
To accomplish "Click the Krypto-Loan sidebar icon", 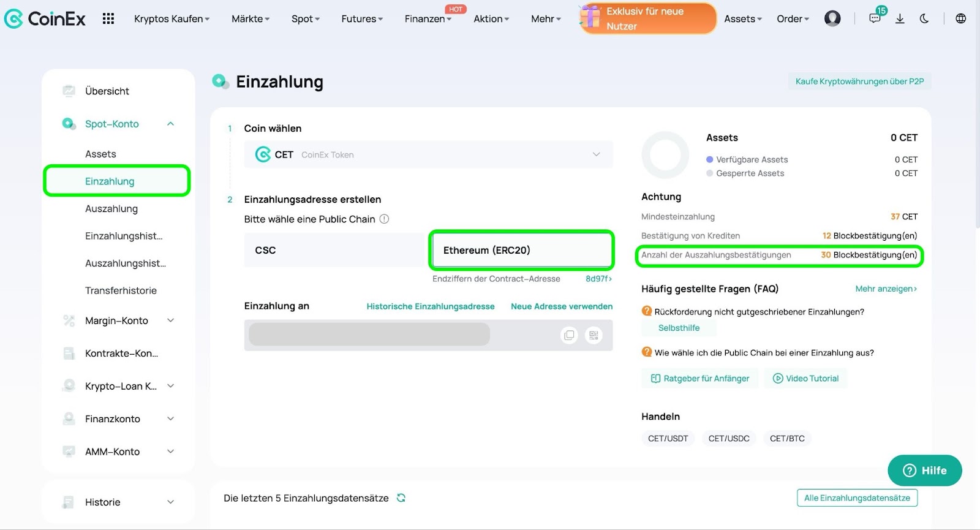I will 69,386.
